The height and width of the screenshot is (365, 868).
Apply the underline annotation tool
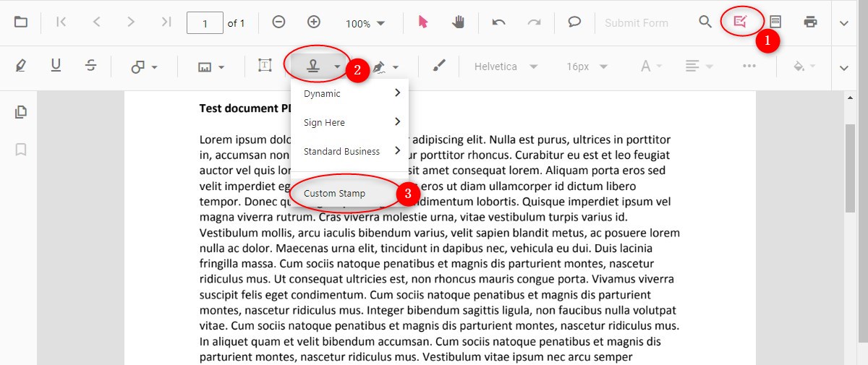point(56,66)
